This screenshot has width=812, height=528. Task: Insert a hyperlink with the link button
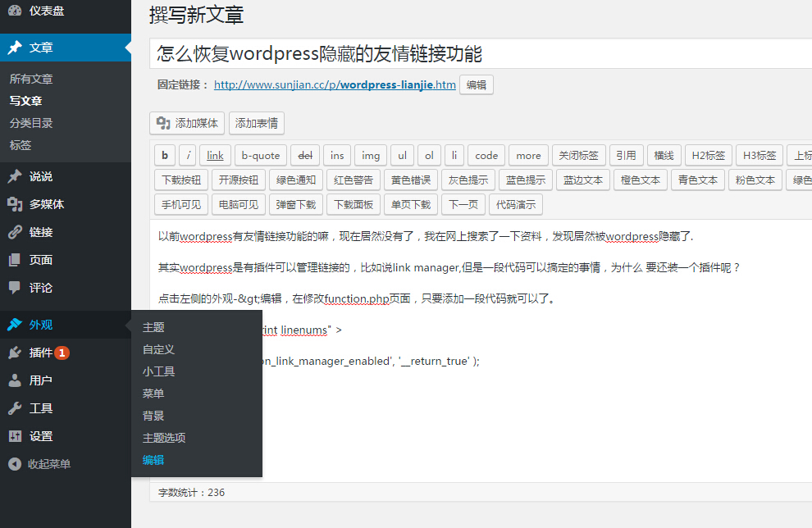(215, 155)
